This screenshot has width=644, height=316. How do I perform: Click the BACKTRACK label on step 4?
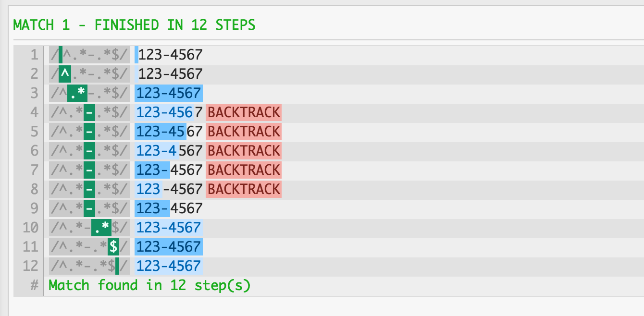244,112
